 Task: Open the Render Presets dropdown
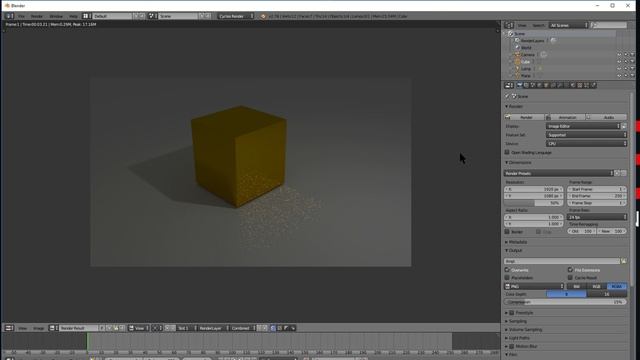pyautogui.click(x=559, y=173)
